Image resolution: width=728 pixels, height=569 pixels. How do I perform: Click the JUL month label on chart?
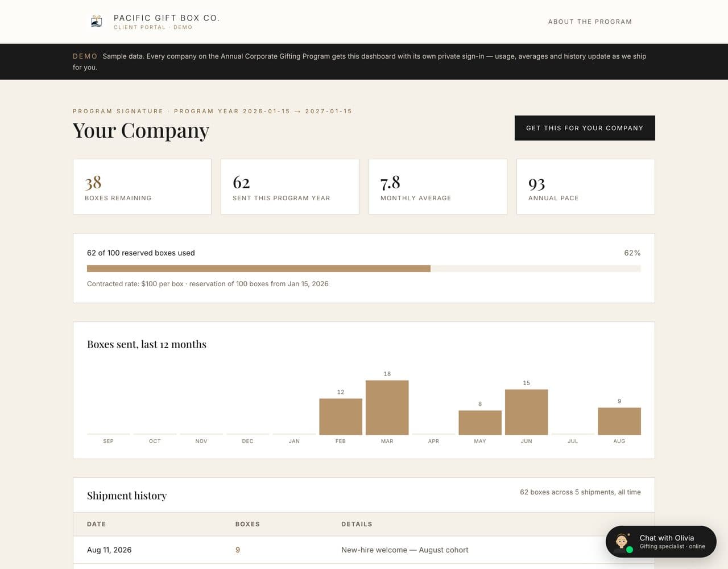click(x=573, y=441)
